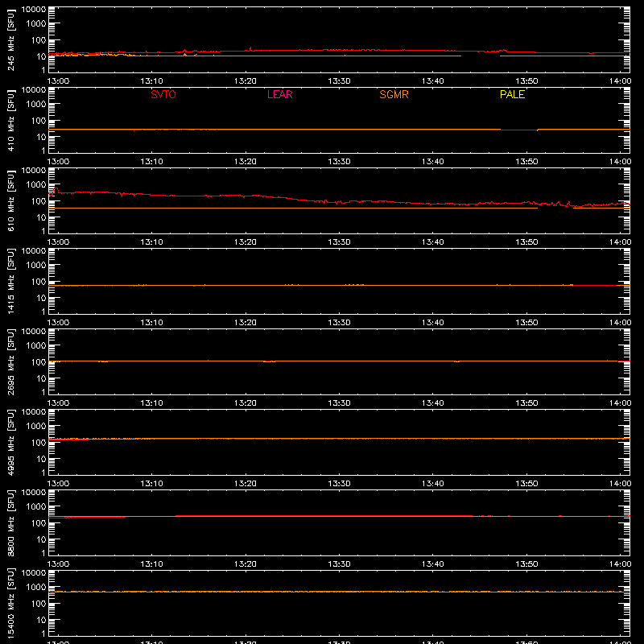Select the 1415 MHz [SFU] axis title

tap(11, 281)
